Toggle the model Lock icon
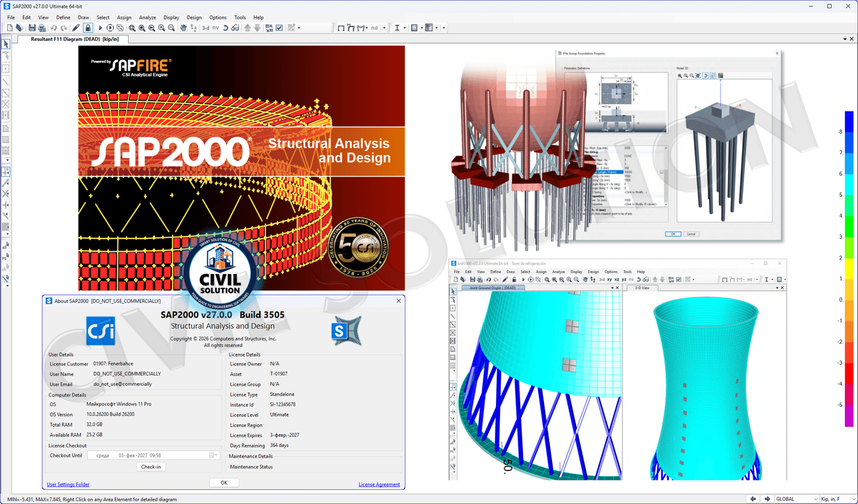Viewport: 858px width, 504px height. [88, 28]
